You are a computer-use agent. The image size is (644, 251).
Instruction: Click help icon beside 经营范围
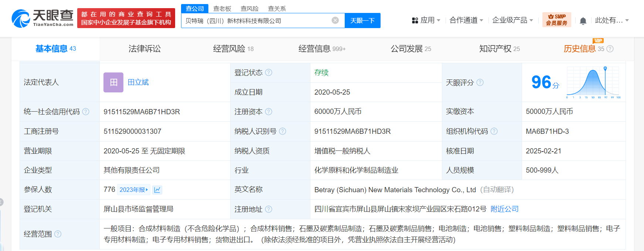[x=58, y=234]
